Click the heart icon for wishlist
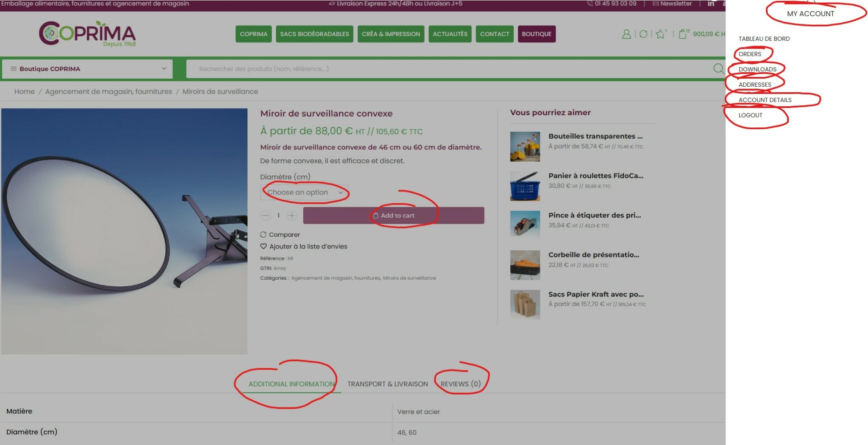Screen dimensions: 868x445 point(264,247)
